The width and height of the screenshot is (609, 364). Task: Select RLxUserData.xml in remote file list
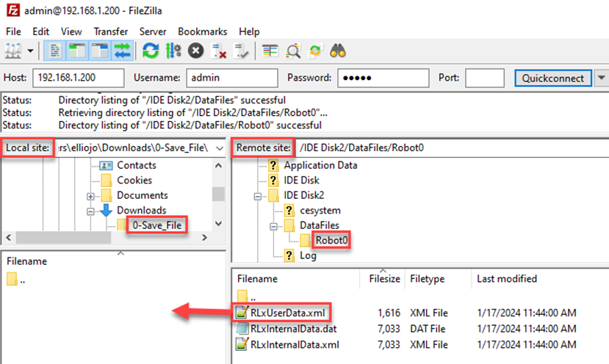(x=289, y=312)
